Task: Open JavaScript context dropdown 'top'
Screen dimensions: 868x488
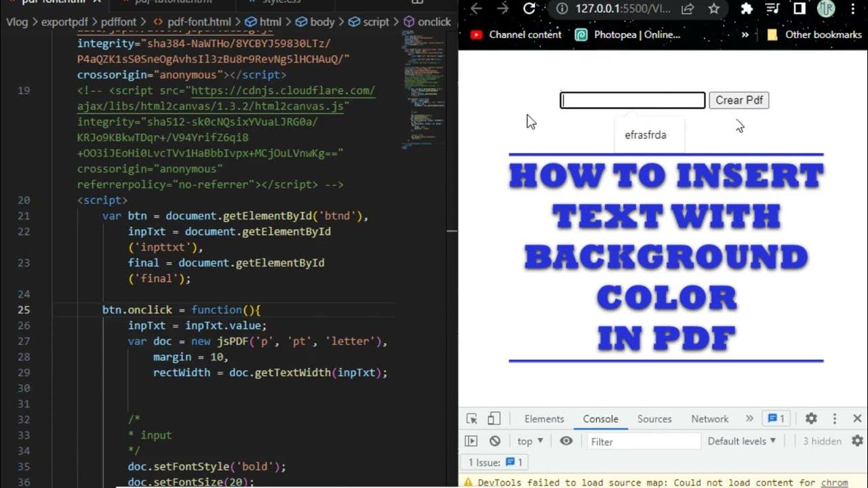Action: click(530, 441)
